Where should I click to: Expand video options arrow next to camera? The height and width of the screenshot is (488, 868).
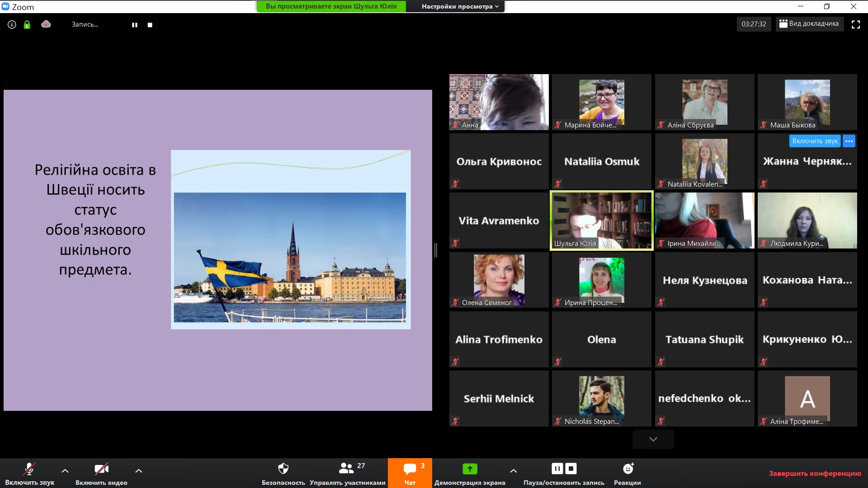[x=139, y=471]
